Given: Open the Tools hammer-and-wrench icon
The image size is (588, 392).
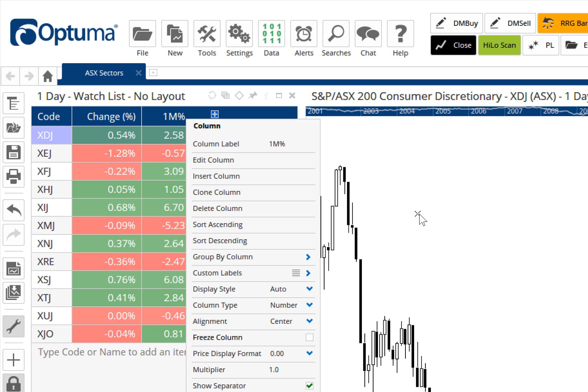Looking at the screenshot, I should [207, 34].
